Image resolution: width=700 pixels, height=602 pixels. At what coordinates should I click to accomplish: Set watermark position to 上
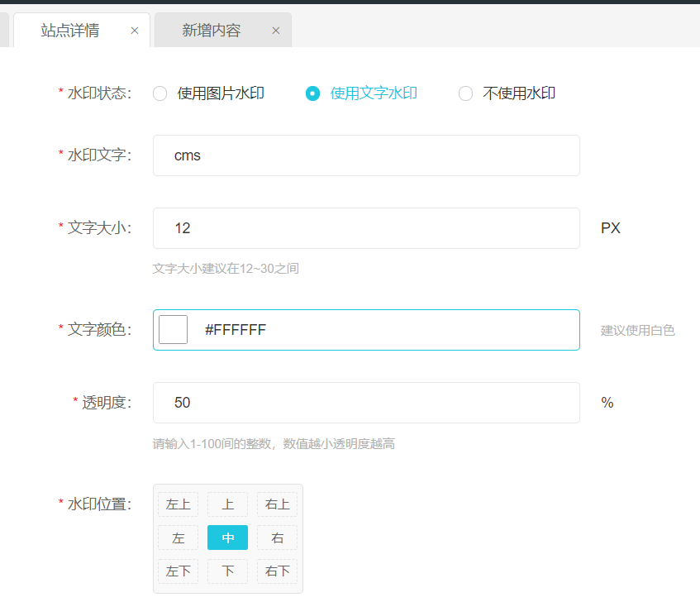pos(227,504)
